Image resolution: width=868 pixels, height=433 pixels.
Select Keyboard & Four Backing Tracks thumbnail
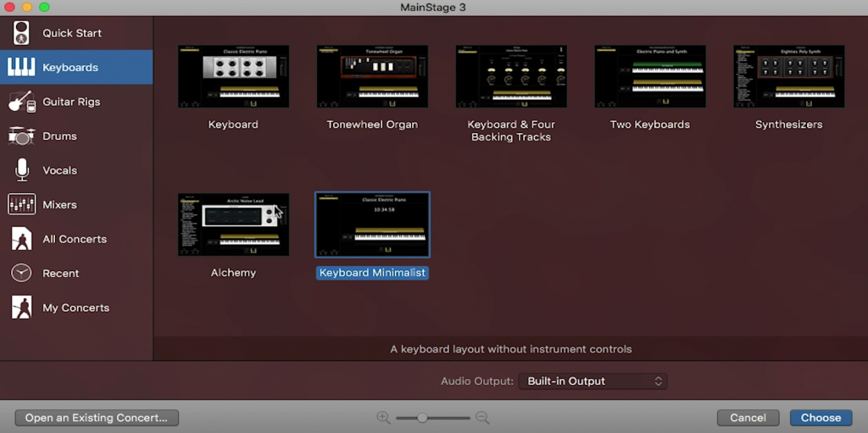tap(511, 76)
